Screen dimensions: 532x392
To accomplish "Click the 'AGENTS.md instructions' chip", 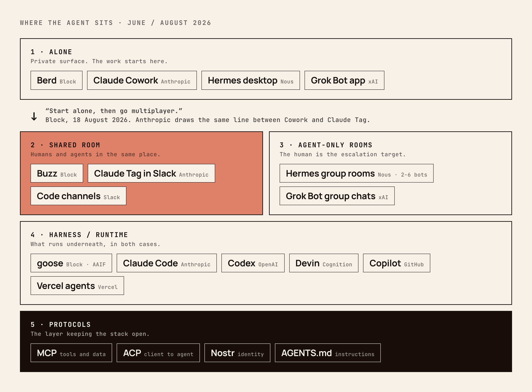I will pyautogui.click(x=328, y=353).
